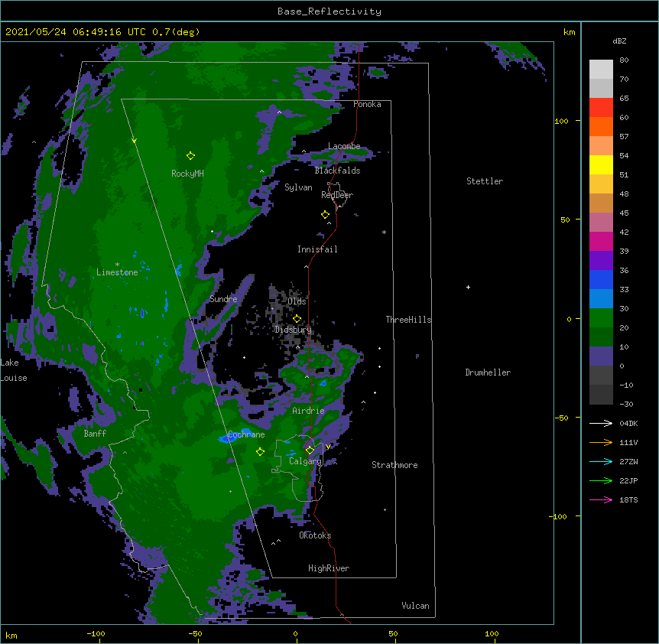Click the green 22JP arrow legend icon
The height and width of the screenshot is (644, 659).
pyautogui.click(x=601, y=480)
